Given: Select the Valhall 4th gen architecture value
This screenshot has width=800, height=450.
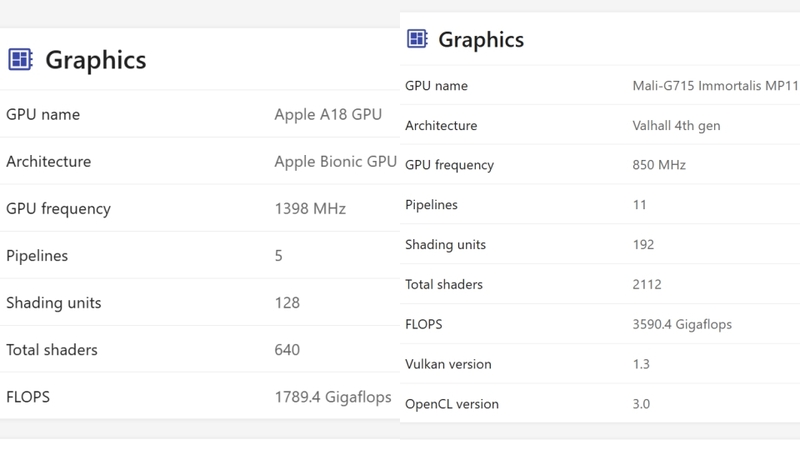Looking at the screenshot, I should (676, 126).
